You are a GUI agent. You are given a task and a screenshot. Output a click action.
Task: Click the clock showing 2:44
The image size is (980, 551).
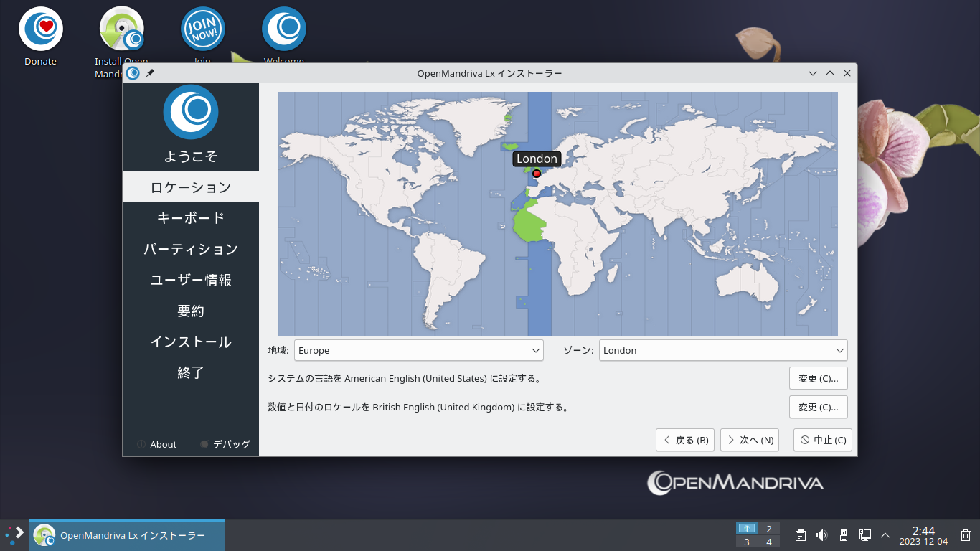tap(923, 535)
